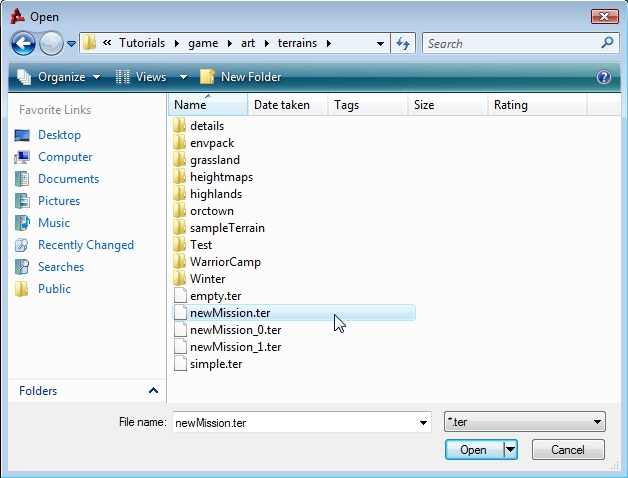This screenshot has height=478, width=628.
Task: Click the Back navigation arrow button
Action: [x=24, y=43]
